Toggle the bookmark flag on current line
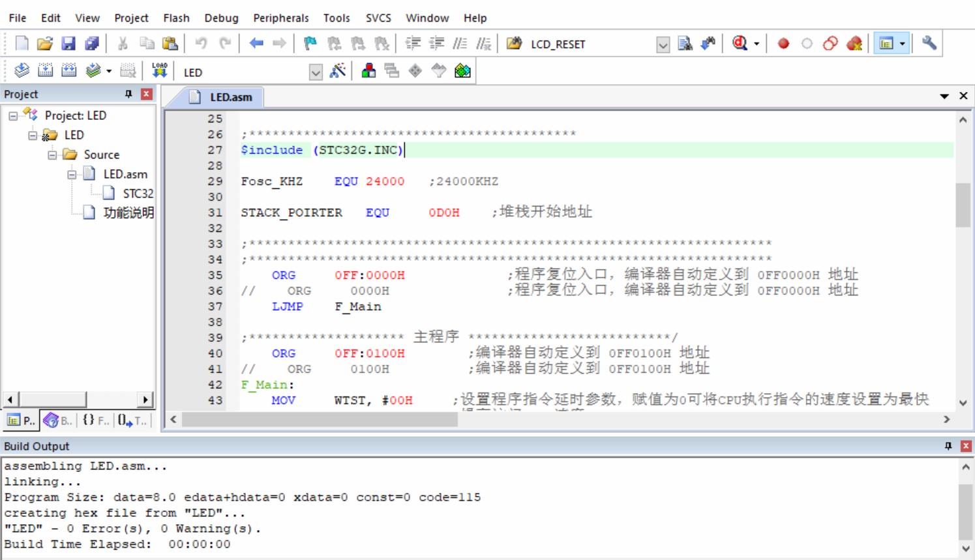975x560 pixels. [310, 44]
